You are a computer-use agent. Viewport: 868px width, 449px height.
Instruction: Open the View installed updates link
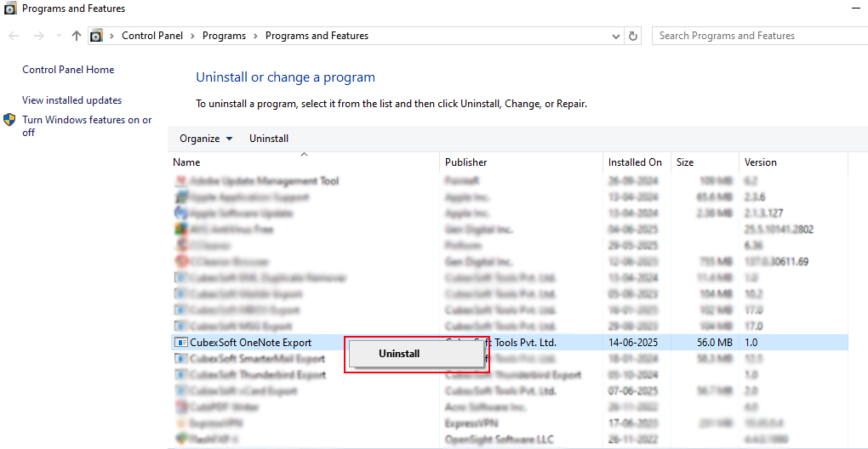[x=72, y=100]
